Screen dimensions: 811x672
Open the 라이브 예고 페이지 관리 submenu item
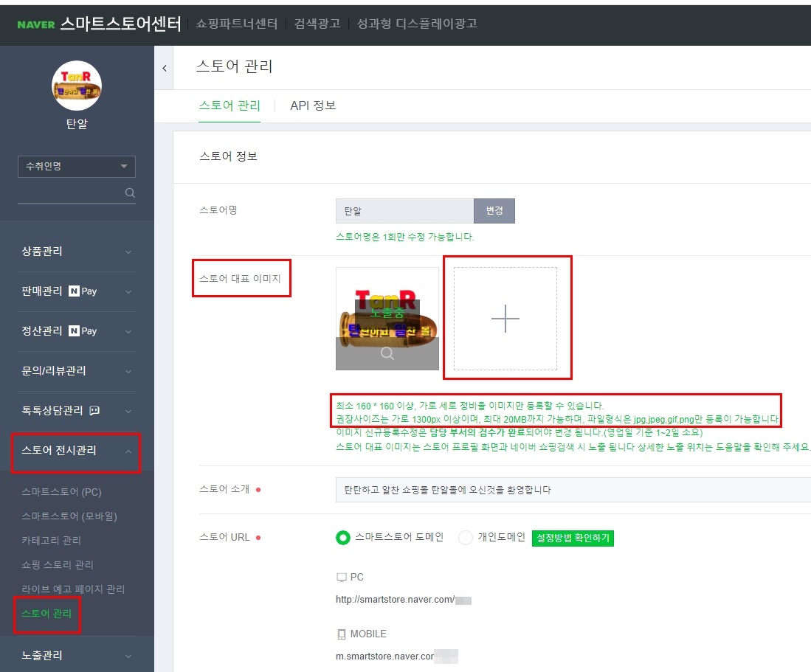pyautogui.click(x=73, y=589)
